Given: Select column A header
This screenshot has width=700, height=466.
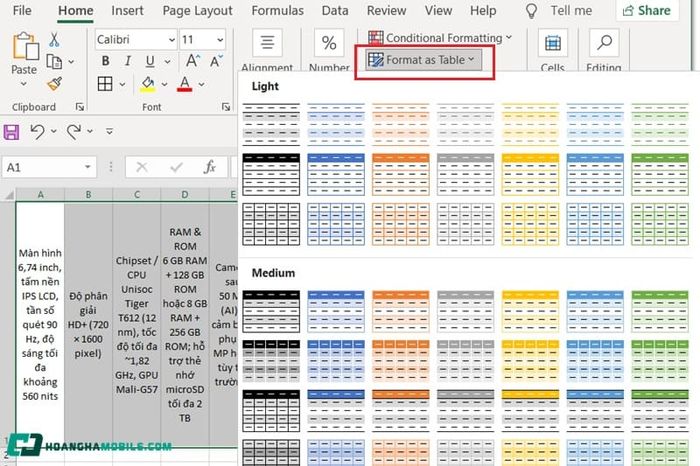Looking at the screenshot, I should coord(41,195).
